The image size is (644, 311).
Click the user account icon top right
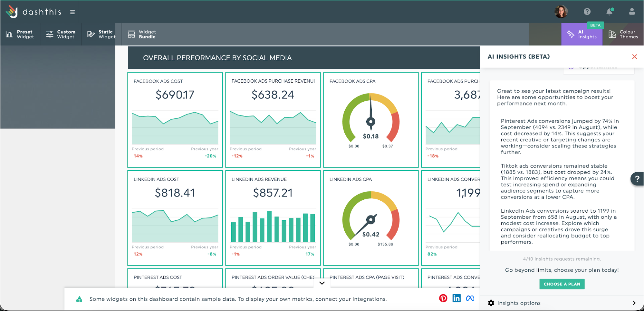tap(631, 12)
